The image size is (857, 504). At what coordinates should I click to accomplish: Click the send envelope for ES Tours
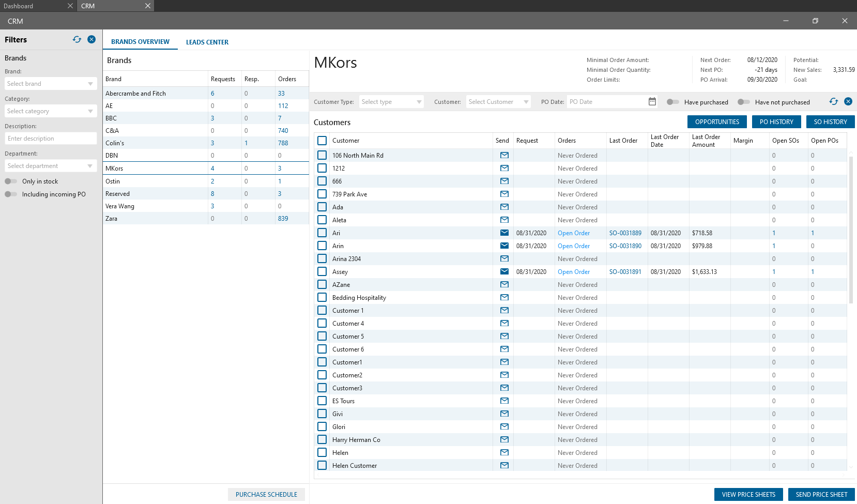504,401
